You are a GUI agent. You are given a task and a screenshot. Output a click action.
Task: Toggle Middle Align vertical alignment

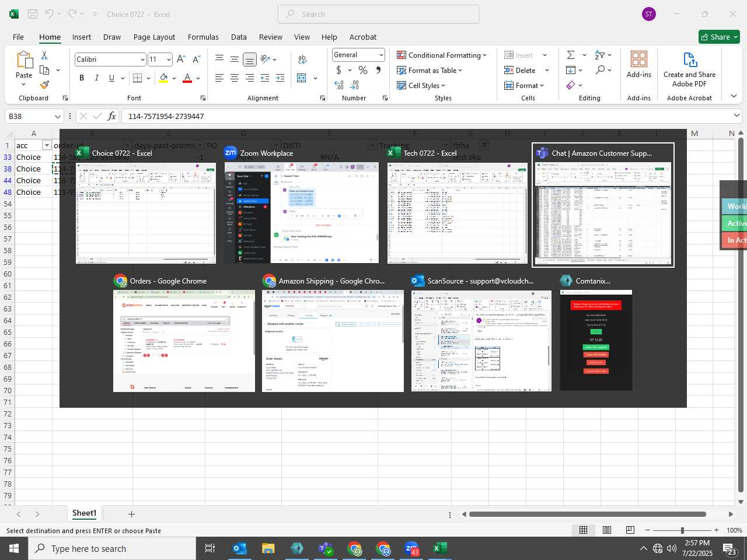pos(234,60)
